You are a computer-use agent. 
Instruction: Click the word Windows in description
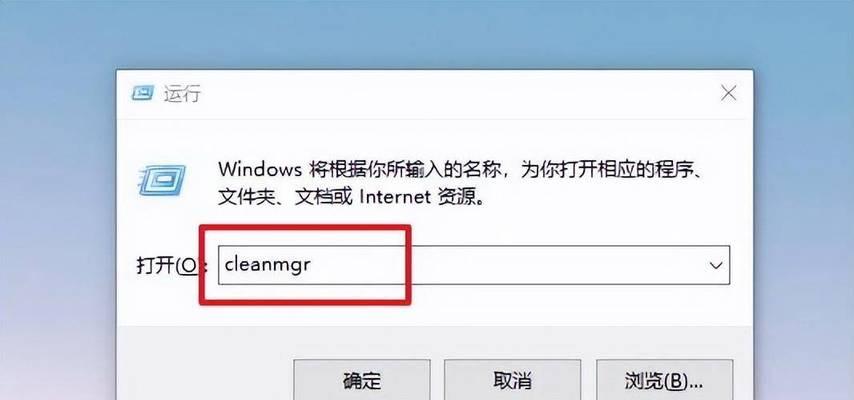(x=260, y=169)
